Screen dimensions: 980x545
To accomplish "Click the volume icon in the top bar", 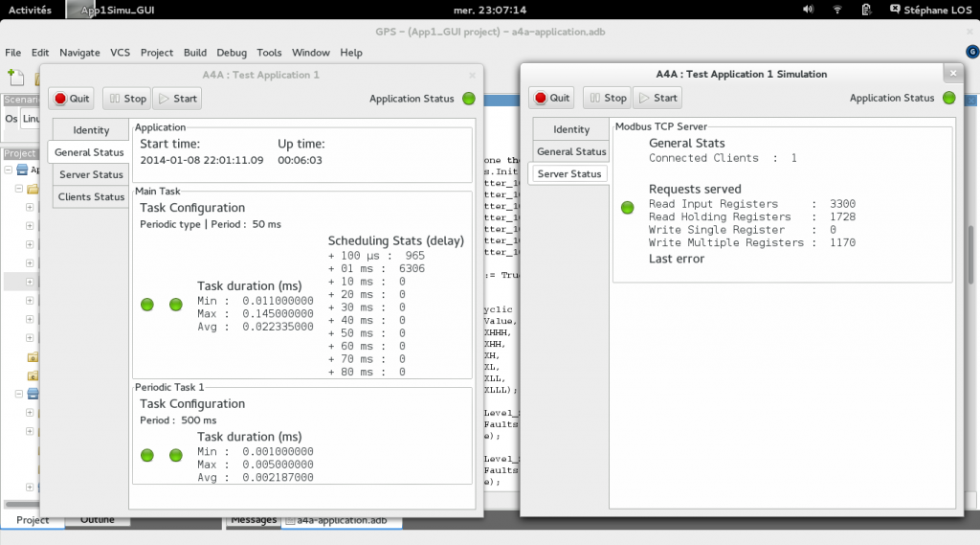I will click(809, 10).
